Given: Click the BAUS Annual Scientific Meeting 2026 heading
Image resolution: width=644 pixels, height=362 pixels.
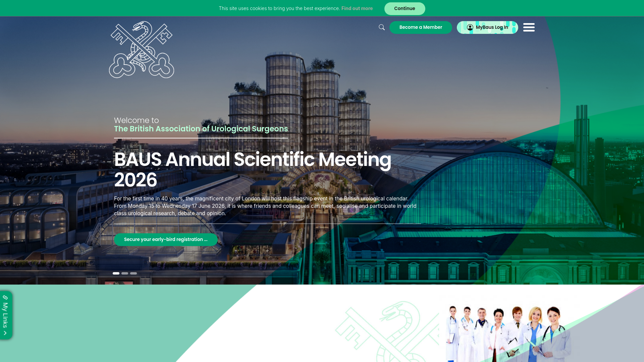Looking at the screenshot, I should (253, 170).
